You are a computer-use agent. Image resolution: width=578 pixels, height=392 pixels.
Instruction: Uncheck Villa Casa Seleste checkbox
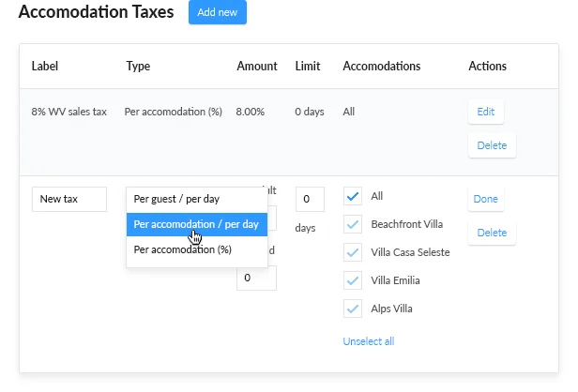pyautogui.click(x=353, y=252)
